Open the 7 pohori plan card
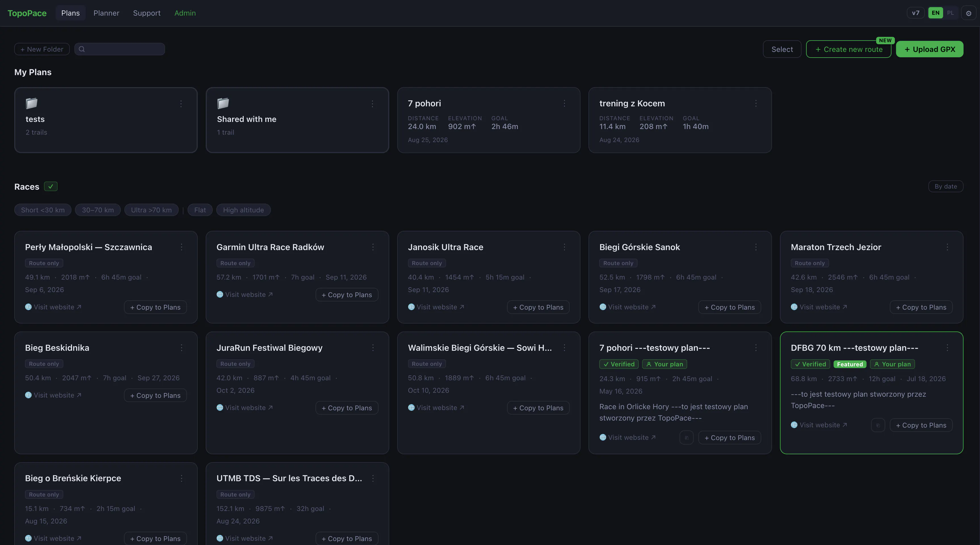The height and width of the screenshot is (545, 980). click(x=489, y=120)
